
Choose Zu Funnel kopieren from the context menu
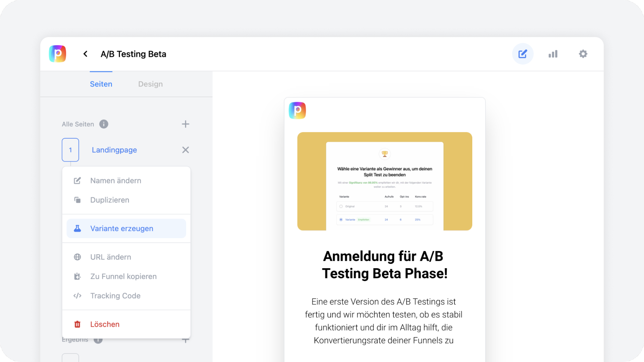[x=123, y=276]
